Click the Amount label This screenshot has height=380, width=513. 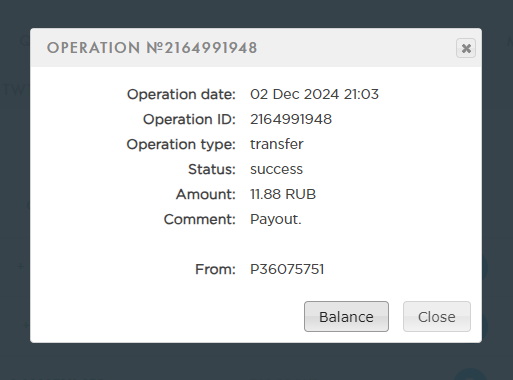(206, 194)
